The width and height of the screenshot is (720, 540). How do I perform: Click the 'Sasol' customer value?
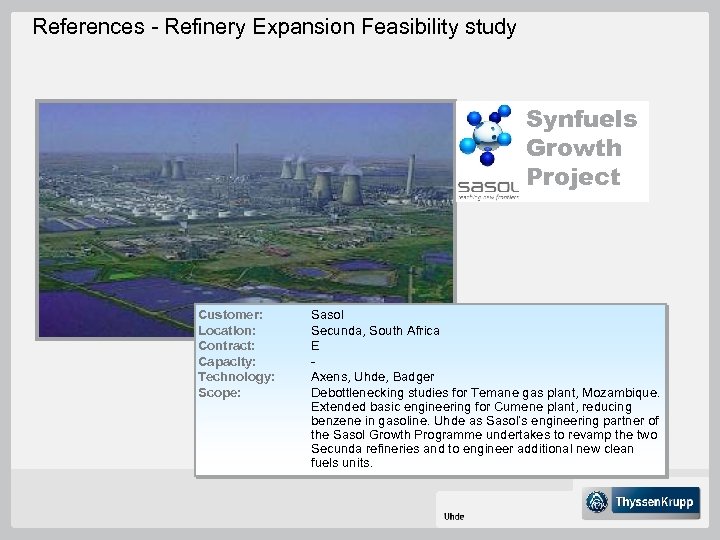click(x=327, y=315)
